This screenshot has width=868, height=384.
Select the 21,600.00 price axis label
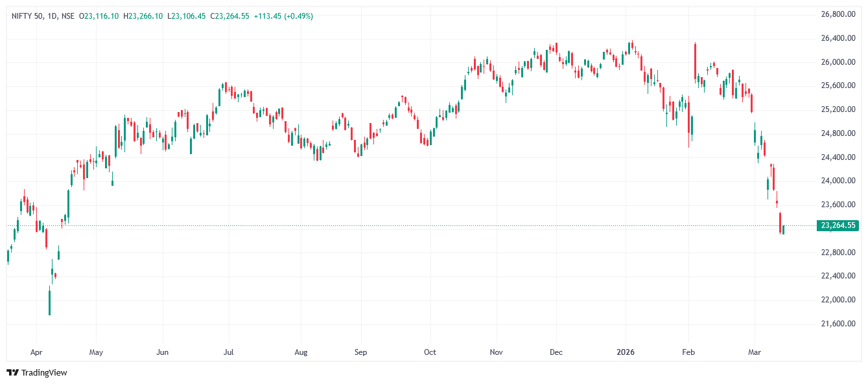tap(838, 323)
